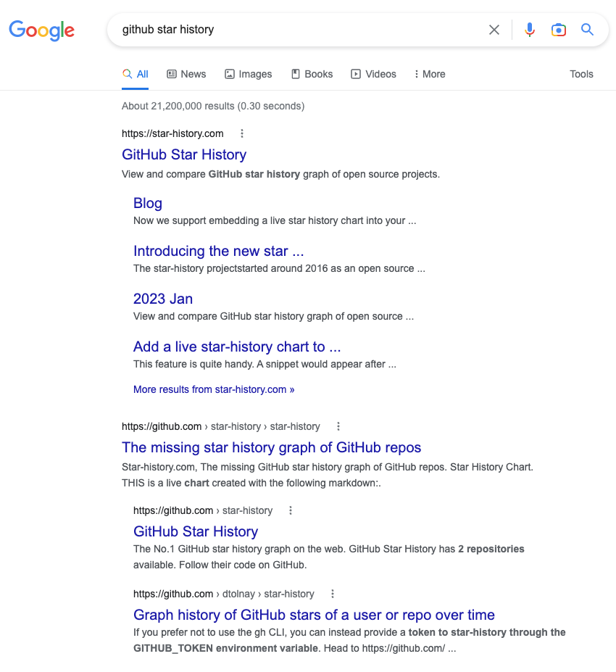
Task: Clear search text with the X icon
Action: pos(494,30)
